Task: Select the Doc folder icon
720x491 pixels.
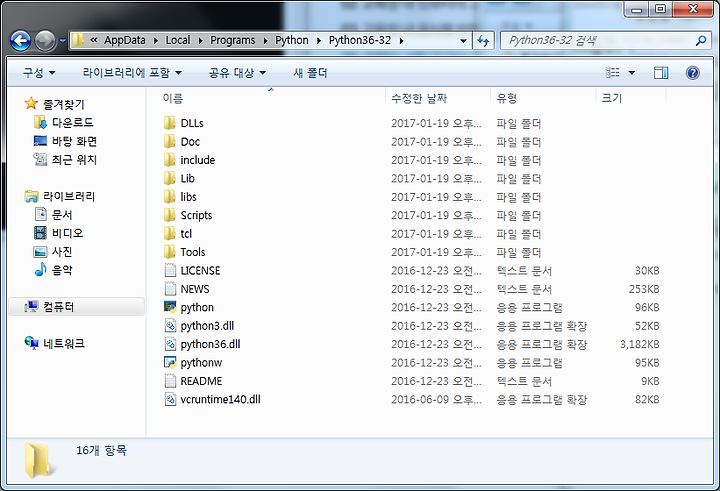Action: pos(170,141)
